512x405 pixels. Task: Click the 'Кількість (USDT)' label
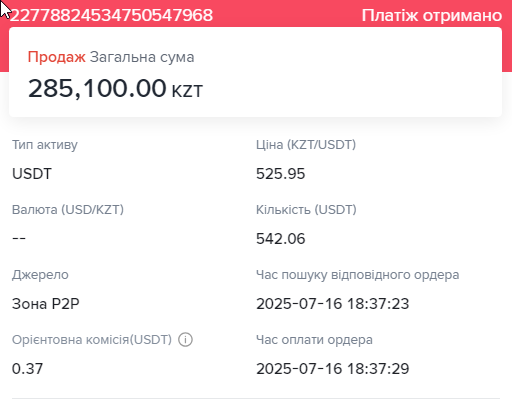pos(306,210)
